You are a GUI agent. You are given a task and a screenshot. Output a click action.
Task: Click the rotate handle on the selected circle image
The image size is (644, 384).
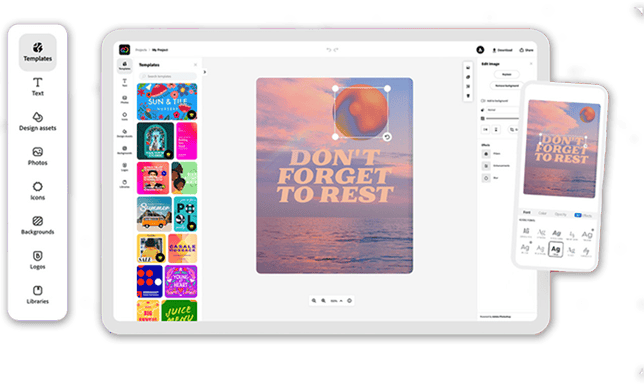pyautogui.click(x=387, y=137)
